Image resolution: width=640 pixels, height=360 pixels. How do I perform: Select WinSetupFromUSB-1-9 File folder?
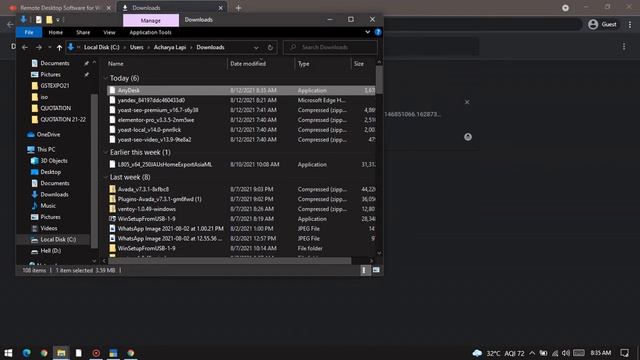[x=241, y=248]
